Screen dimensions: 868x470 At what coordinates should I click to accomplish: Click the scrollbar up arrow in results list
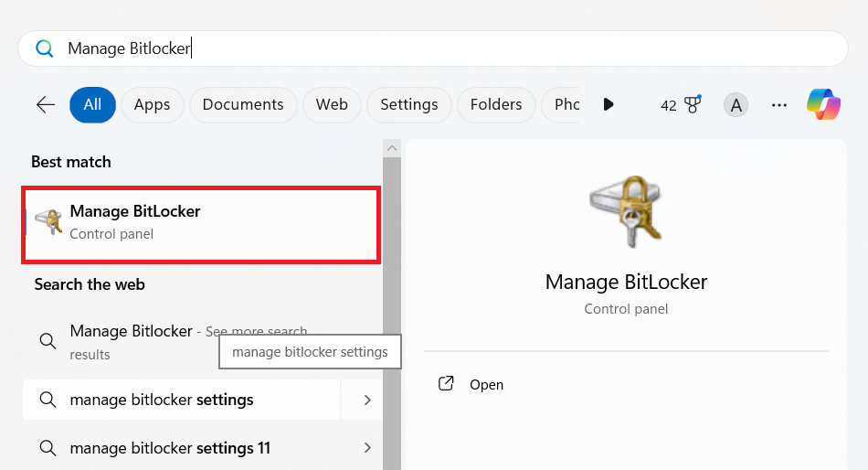point(392,148)
